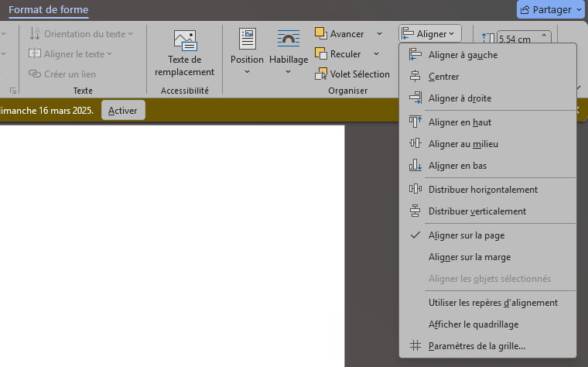Viewport: 588px width, 367px height.
Task: Click the Aligner en haut icon
Action: 415,122
